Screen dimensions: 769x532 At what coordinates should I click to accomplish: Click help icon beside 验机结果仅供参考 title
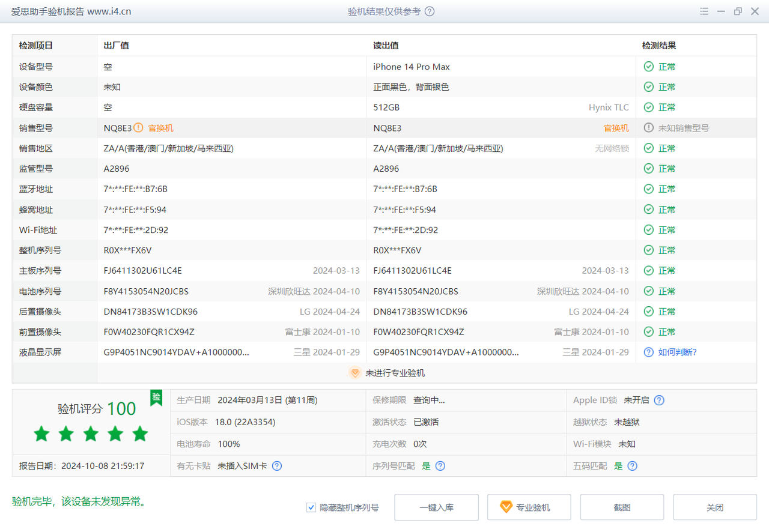(430, 11)
